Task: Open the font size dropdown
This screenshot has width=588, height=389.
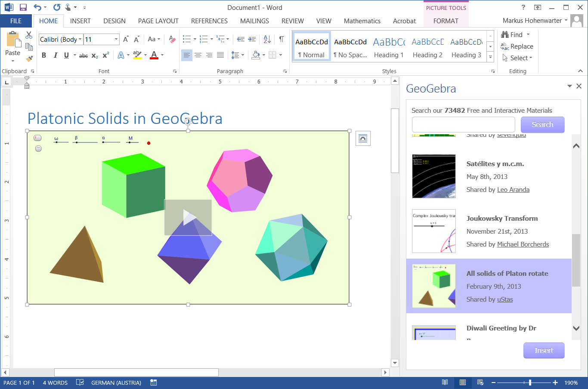Action: (x=115, y=39)
